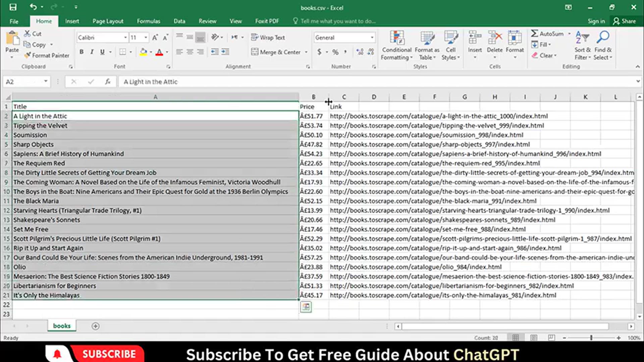Click the zoom slider handle
This screenshot has height=362, width=644.
(x=591, y=338)
